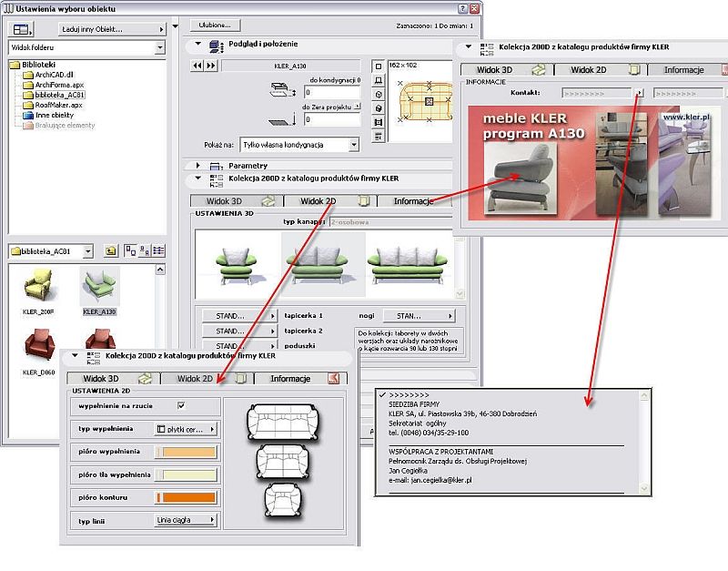Screen dimensions: 728x571
Task: Open the tapicerka 2 material dropdown
Action: [x=239, y=331]
